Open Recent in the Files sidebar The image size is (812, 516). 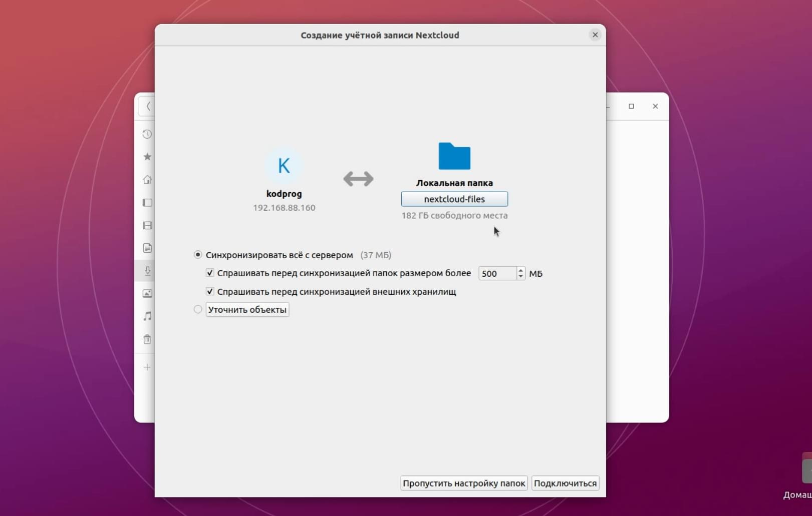147,134
